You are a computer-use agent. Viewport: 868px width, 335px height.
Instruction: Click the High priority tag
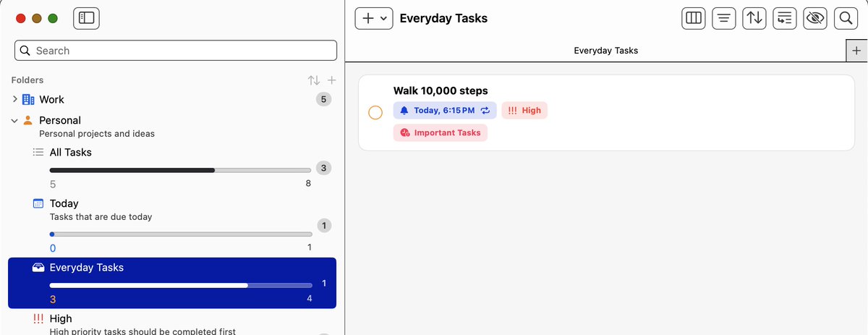tap(524, 111)
